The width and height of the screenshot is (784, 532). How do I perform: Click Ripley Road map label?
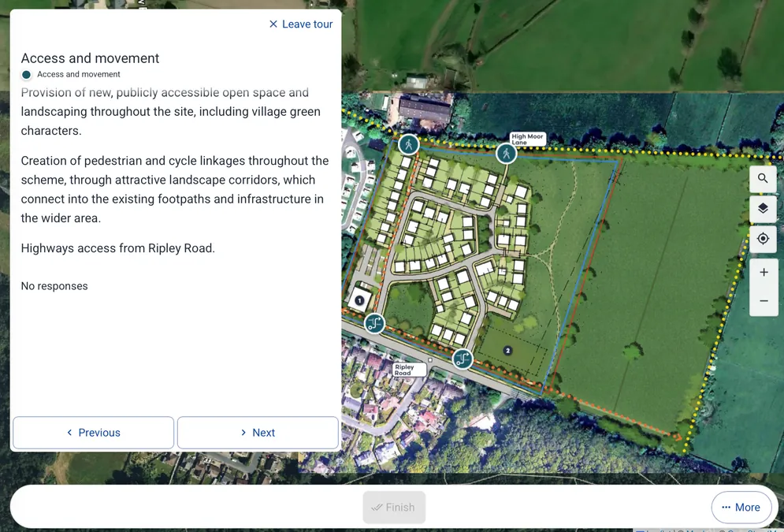tap(409, 370)
